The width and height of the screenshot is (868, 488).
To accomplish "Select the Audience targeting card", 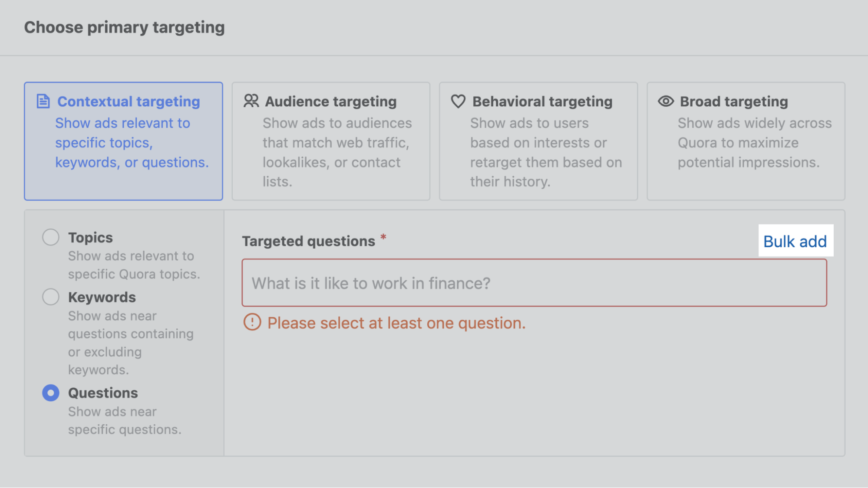I will click(x=330, y=141).
